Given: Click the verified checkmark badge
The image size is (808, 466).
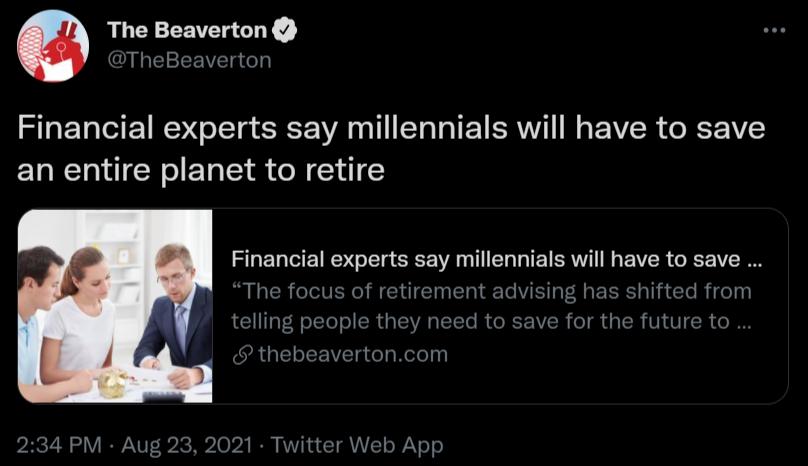Looking at the screenshot, I should (x=285, y=31).
